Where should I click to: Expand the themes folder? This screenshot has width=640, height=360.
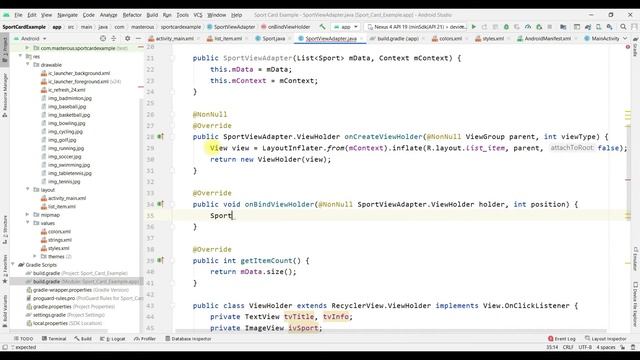pos(35,256)
